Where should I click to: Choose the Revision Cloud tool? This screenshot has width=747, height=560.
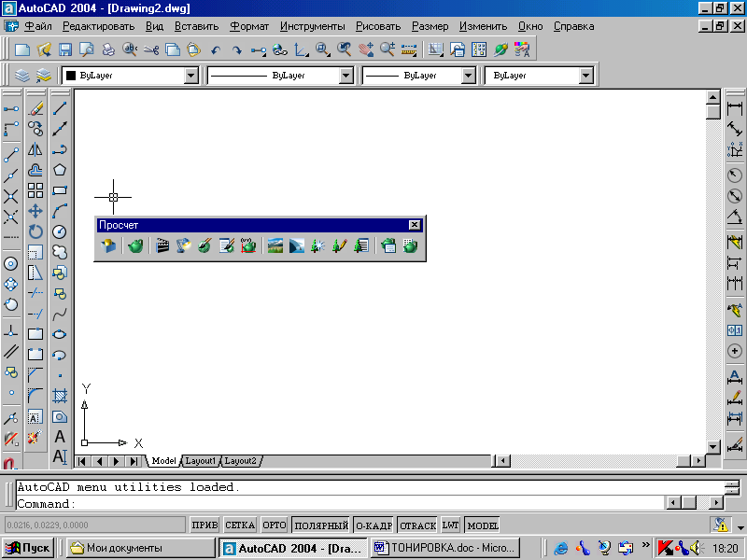click(x=60, y=252)
